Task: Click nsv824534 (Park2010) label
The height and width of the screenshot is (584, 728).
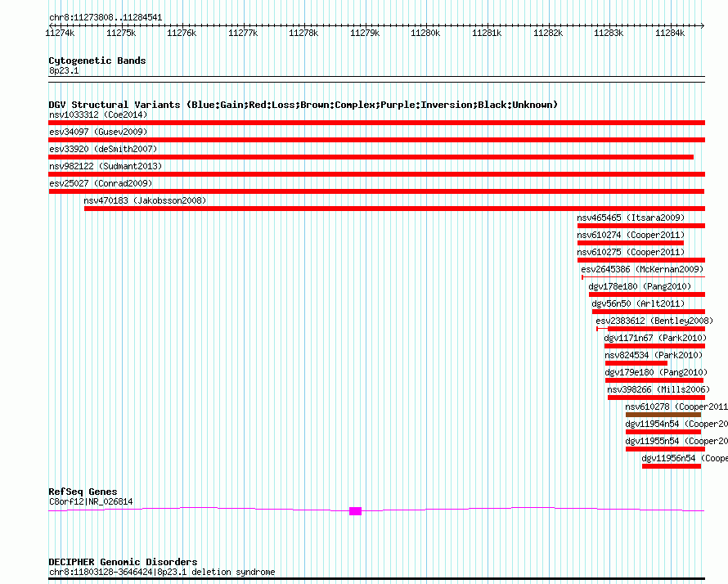Action: point(654,355)
